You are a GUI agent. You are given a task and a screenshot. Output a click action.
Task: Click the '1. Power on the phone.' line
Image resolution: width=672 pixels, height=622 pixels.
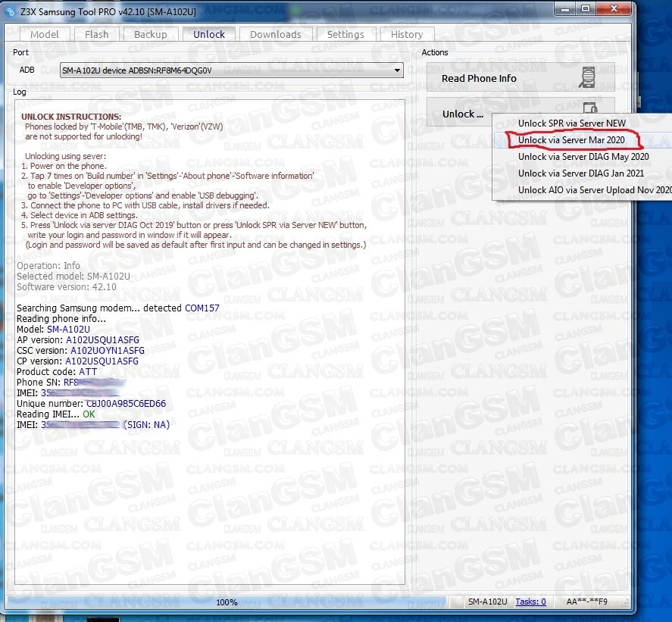click(64, 166)
